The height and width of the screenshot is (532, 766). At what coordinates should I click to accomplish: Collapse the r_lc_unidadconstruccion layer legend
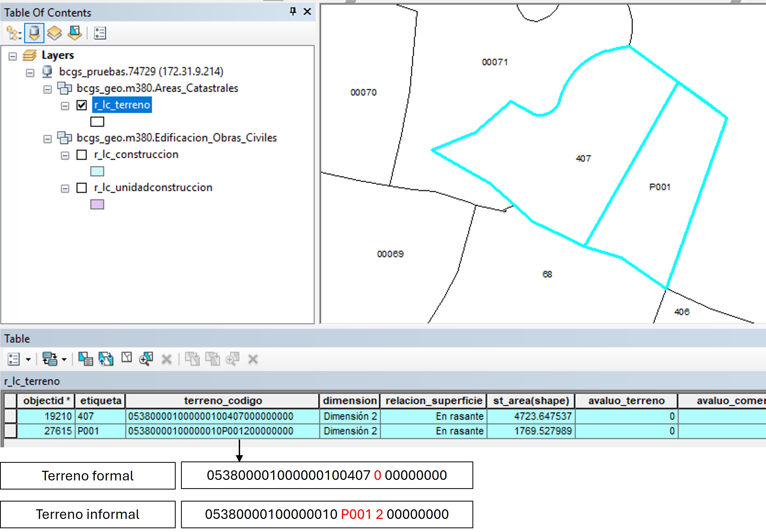65,189
